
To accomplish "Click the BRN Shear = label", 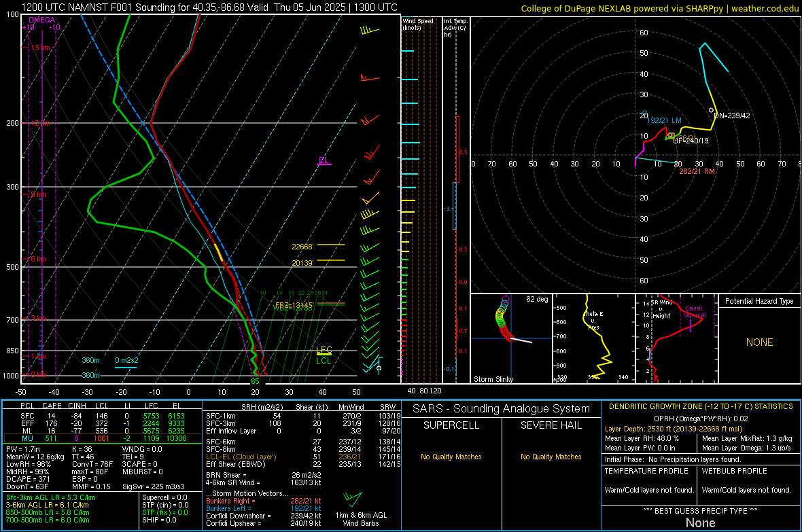I will click(226, 475).
